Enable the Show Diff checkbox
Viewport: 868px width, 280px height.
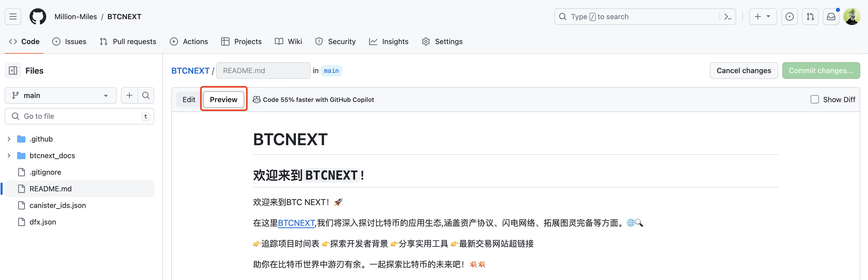[x=815, y=100]
